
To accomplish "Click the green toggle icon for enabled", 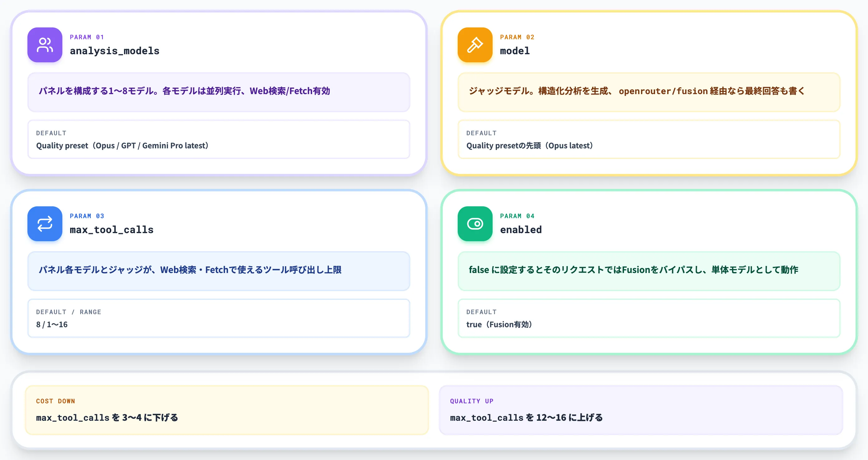I will click(475, 223).
